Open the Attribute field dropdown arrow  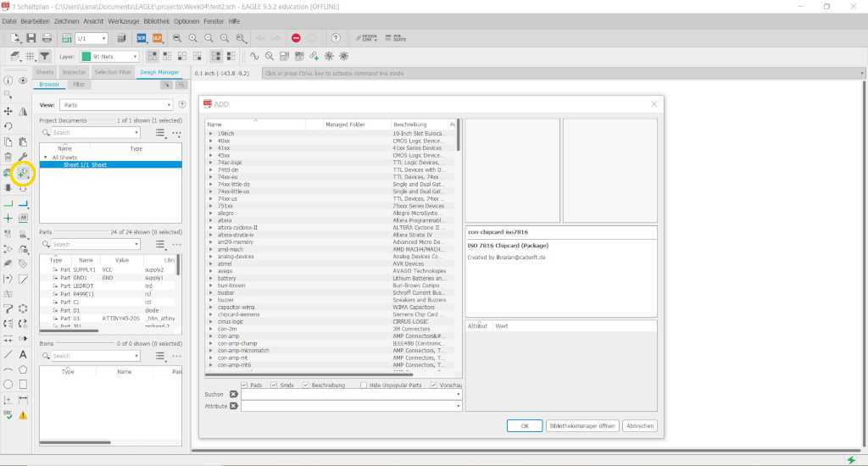coord(459,406)
